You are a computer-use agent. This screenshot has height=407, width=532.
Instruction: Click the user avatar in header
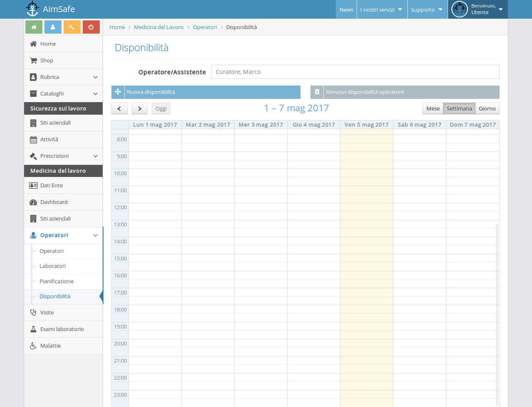(459, 9)
